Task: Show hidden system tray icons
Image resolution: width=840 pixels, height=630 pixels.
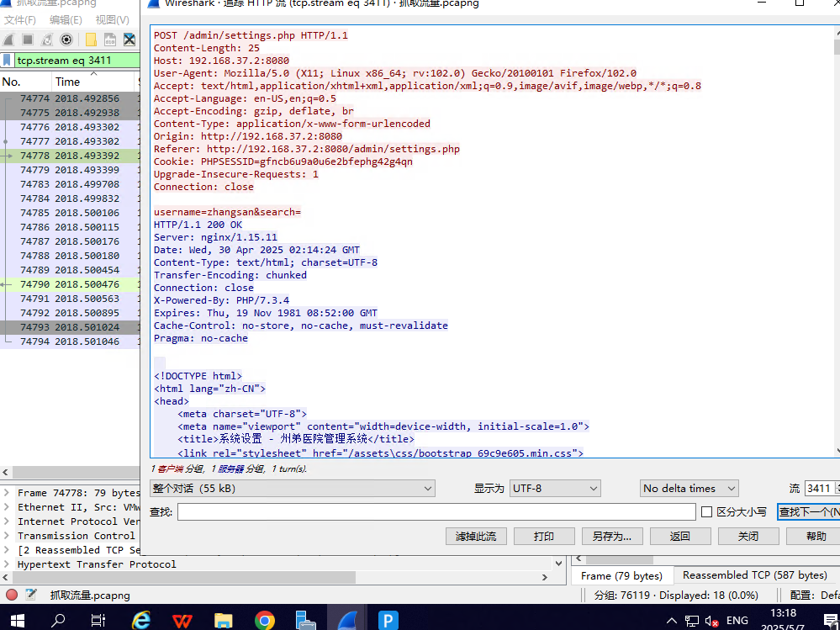Action: click(x=671, y=621)
